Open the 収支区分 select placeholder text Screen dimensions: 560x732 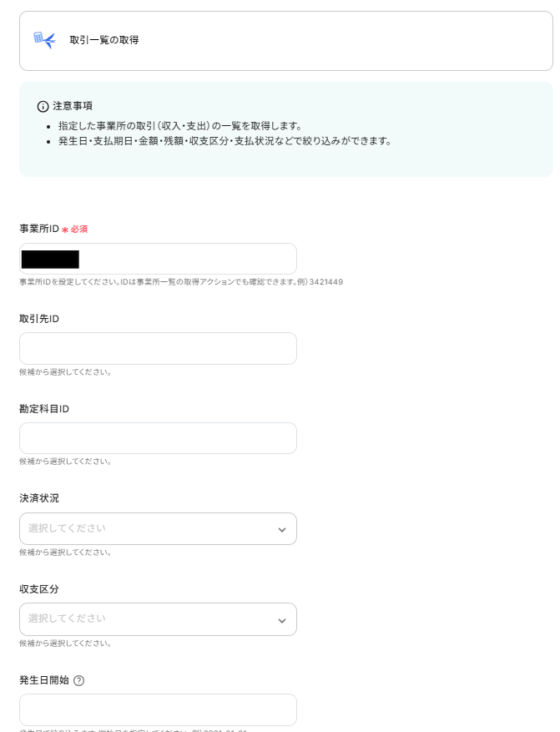pos(67,618)
